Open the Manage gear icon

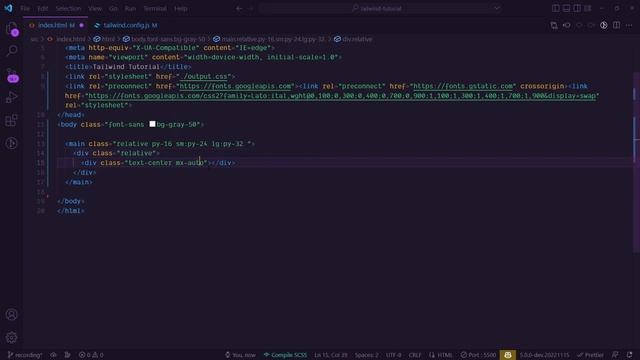tap(11, 337)
